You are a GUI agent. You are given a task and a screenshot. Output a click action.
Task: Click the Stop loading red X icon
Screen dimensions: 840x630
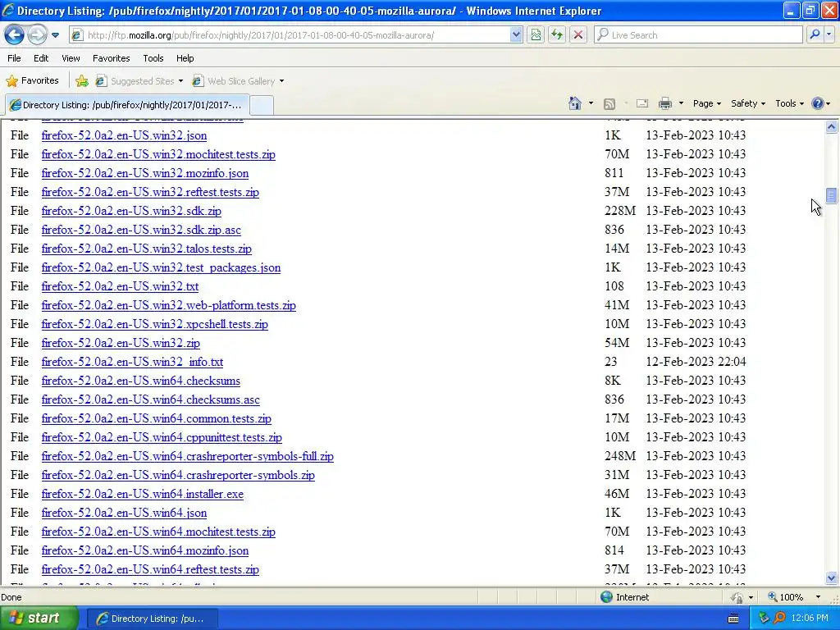coord(578,35)
